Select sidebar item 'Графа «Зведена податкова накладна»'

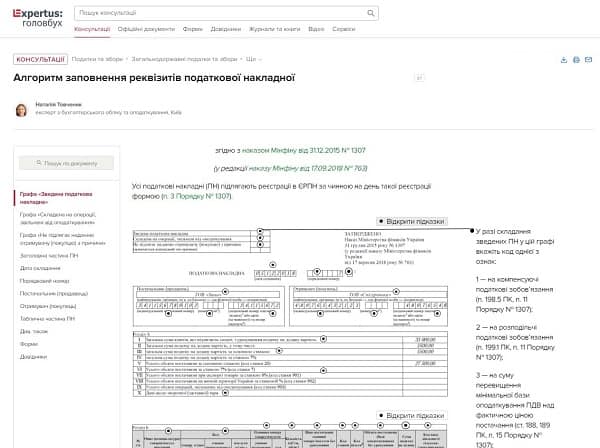56,198
